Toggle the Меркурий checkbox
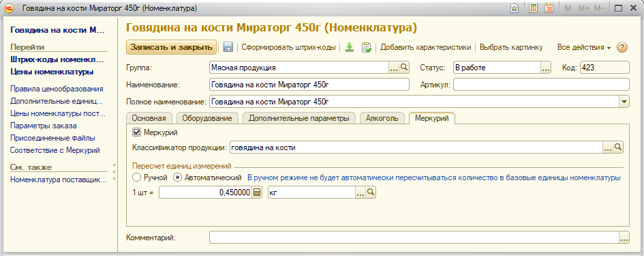The height and width of the screenshot is (256, 644). click(136, 132)
